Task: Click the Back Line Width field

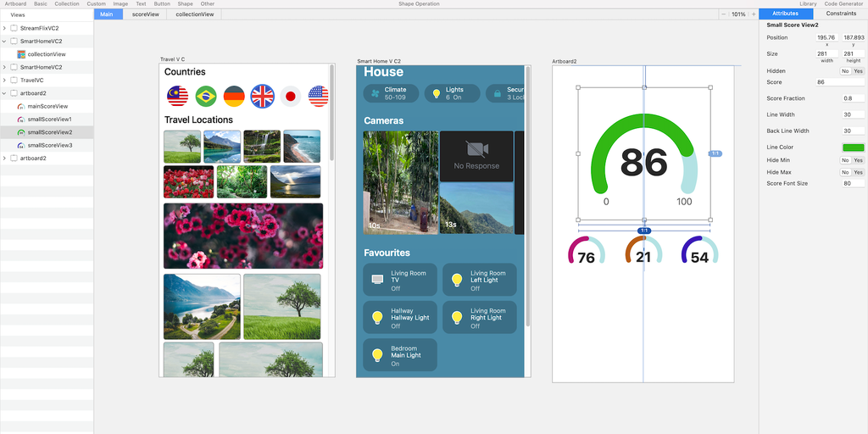Action: [x=853, y=131]
